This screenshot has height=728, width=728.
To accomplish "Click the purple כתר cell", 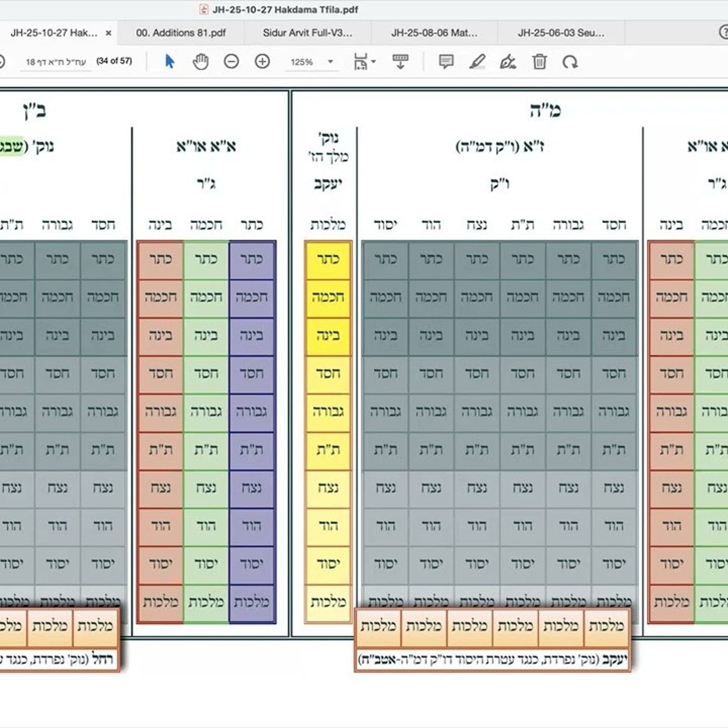I will coord(252,259).
